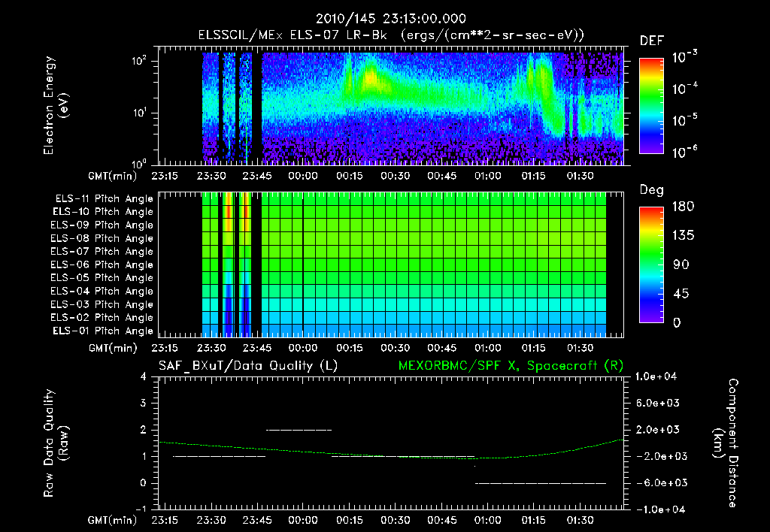Click the 10^1 energy axis value
The height and width of the screenshot is (532, 770).
[139, 113]
